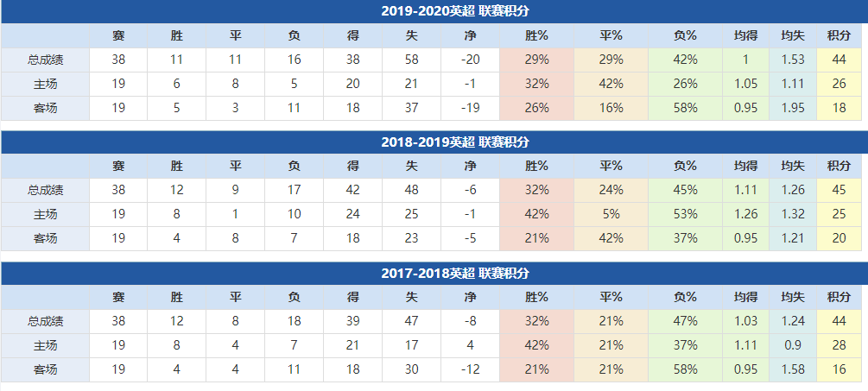Select the -20 goal difference cell
Image resolution: width=868 pixels, height=391 pixels.
[x=470, y=60]
